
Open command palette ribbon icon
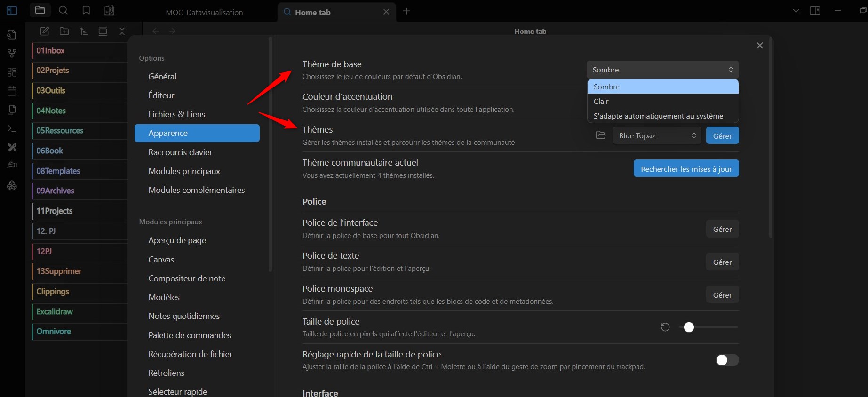[x=12, y=128]
